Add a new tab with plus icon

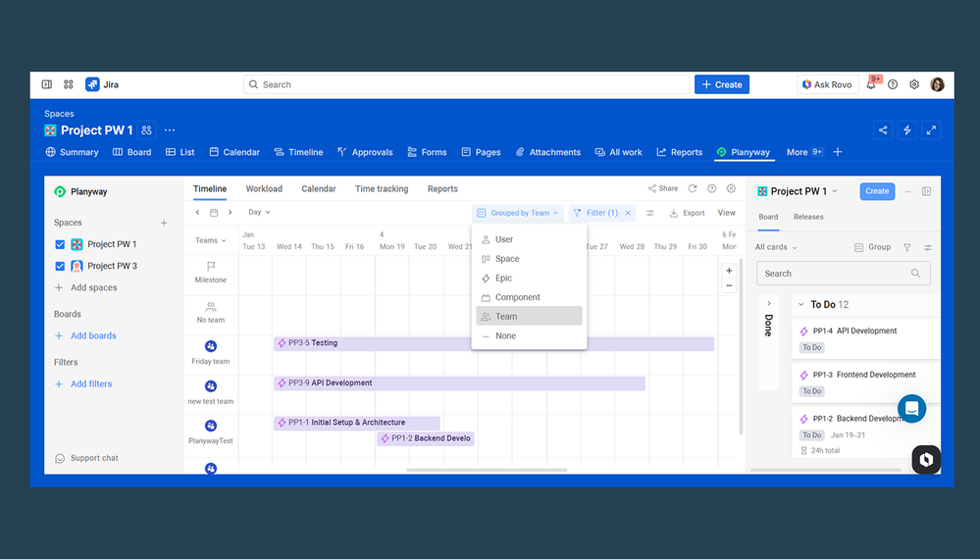(x=838, y=152)
